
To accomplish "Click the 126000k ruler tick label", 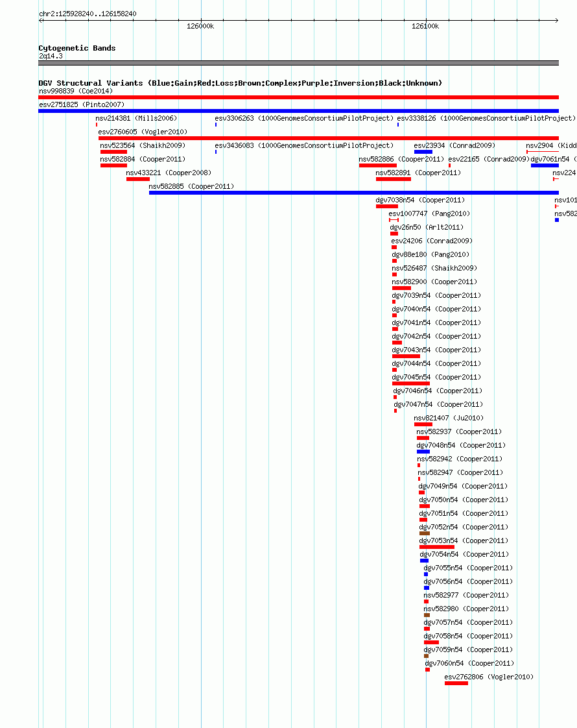I will (200, 26).
